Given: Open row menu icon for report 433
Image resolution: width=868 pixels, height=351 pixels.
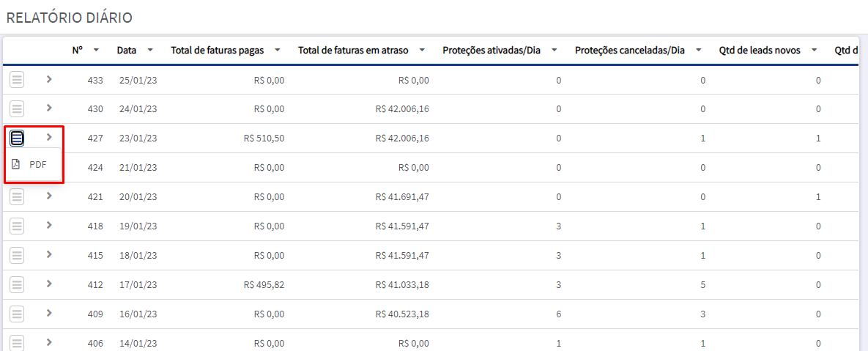Looking at the screenshot, I should (17, 81).
